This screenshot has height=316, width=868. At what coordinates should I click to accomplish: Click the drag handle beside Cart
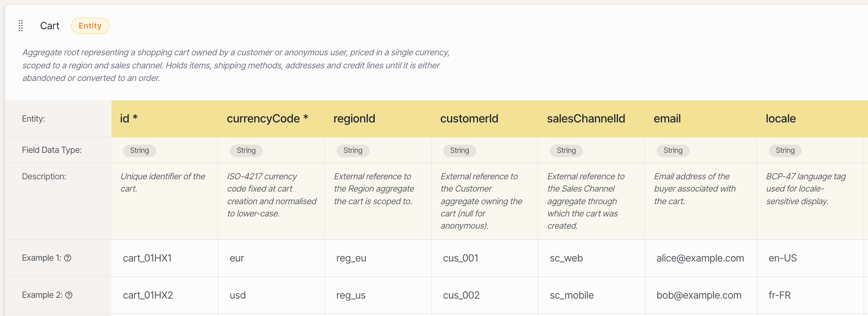[21, 26]
